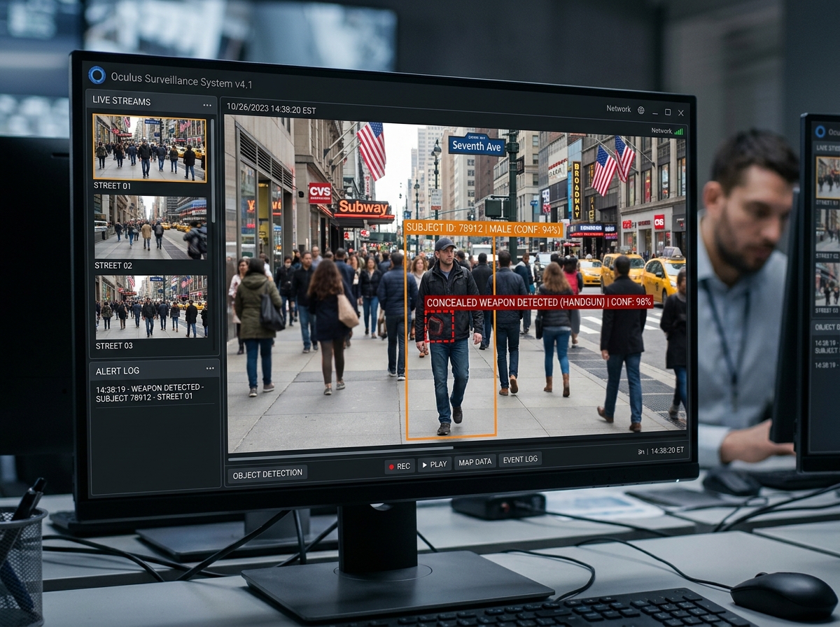Click the STREET 01 label
840x627 pixels.
point(112,186)
